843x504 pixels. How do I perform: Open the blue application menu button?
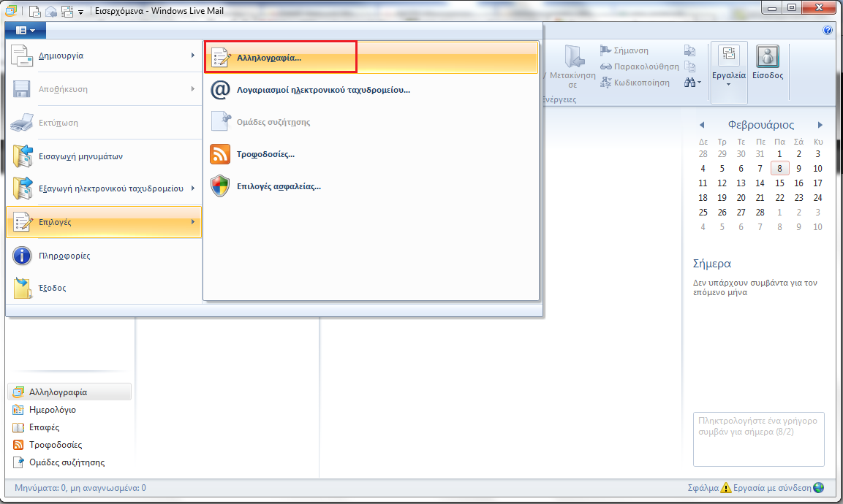tap(26, 30)
